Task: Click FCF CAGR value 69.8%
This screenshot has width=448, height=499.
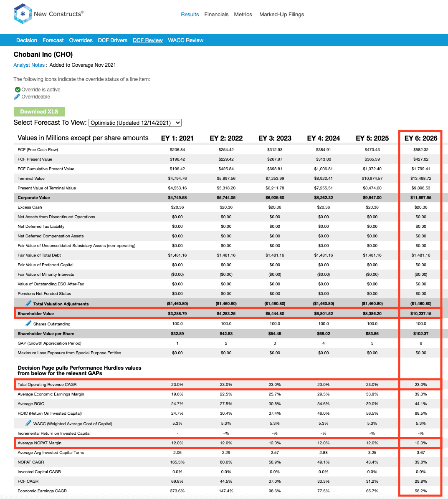Action: point(177,481)
